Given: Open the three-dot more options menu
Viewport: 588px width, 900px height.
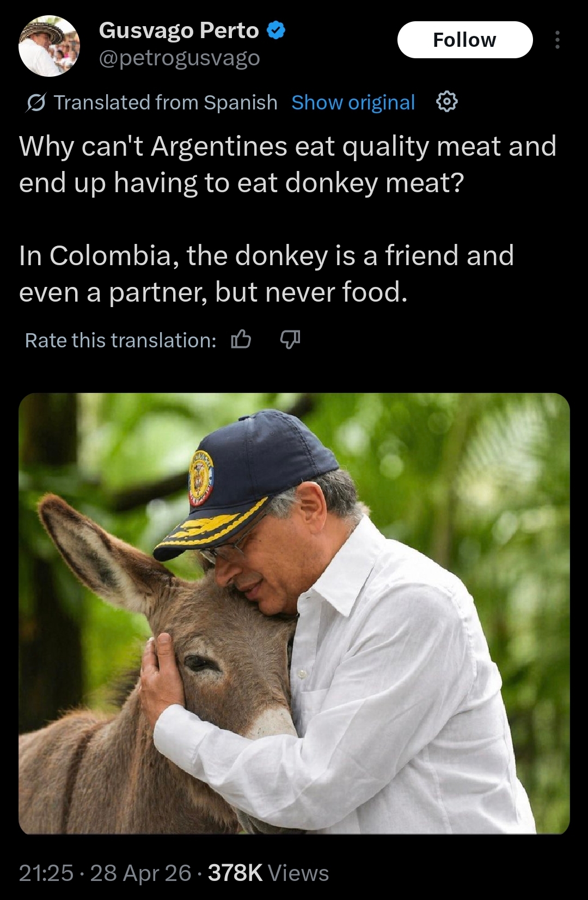Looking at the screenshot, I should 557,40.
